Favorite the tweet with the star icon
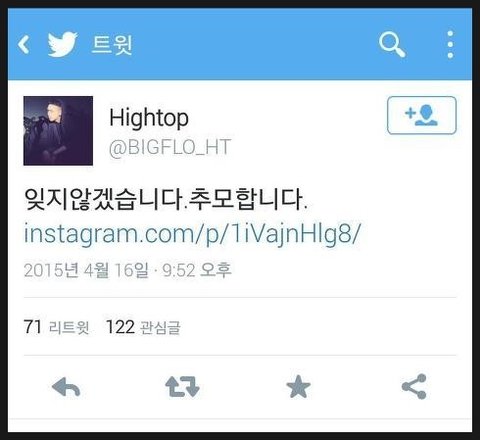Screen dimensions: 480x440 click(x=298, y=387)
